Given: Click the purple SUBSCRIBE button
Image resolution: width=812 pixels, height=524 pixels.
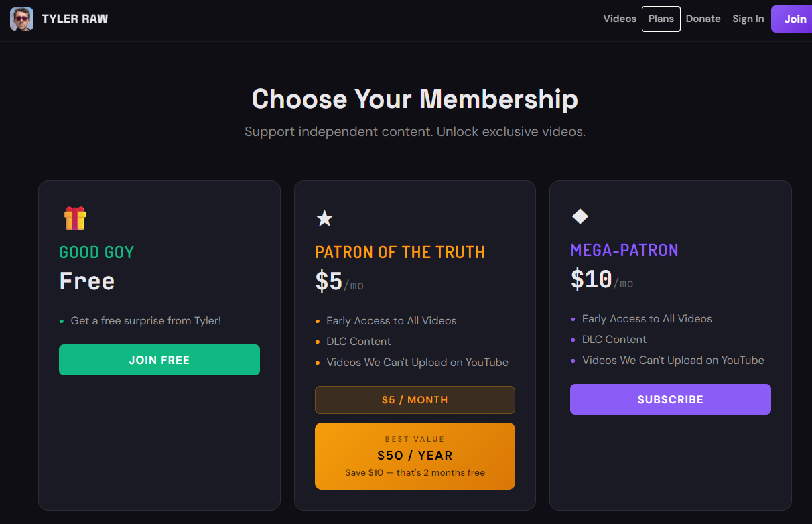Looking at the screenshot, I should pyautogui.click(x=670, y=399).
